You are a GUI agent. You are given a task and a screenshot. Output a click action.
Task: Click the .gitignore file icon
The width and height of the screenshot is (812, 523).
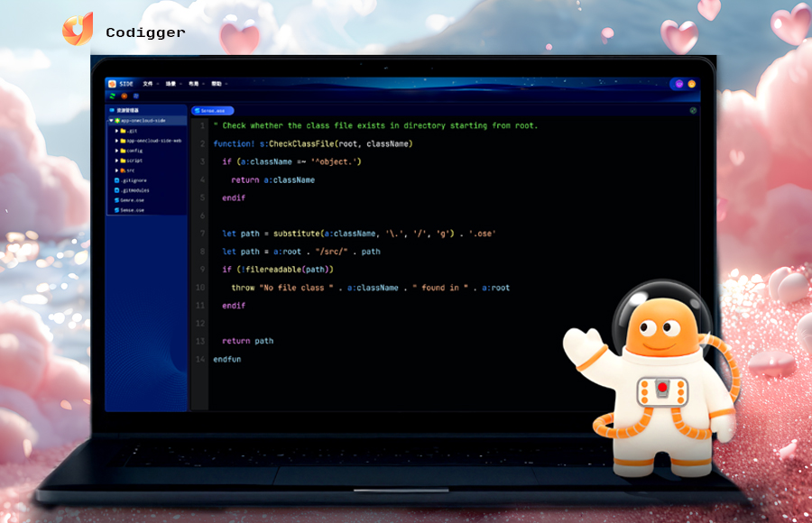coord(117,180)
